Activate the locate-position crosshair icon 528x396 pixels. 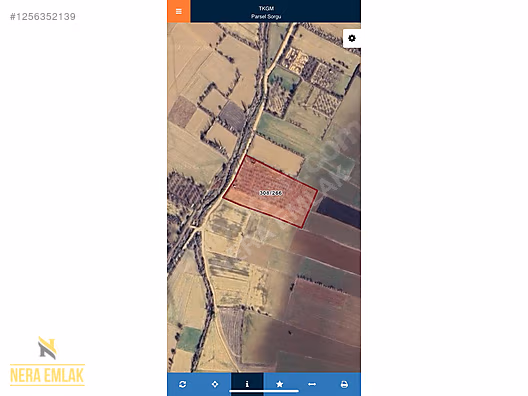click(x=215, y=384)
